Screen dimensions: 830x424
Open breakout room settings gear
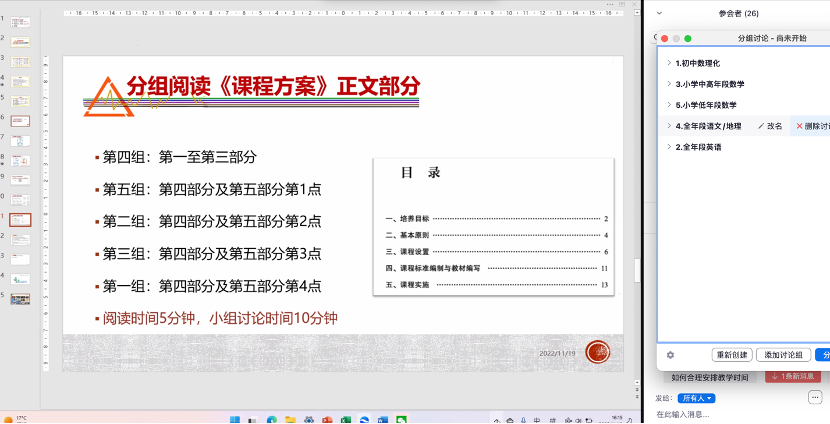670,355
